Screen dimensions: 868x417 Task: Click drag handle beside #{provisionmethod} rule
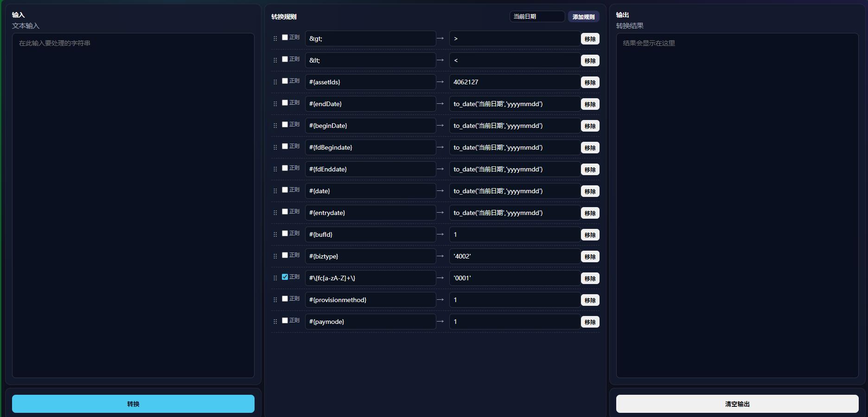(x=275, y=300)
